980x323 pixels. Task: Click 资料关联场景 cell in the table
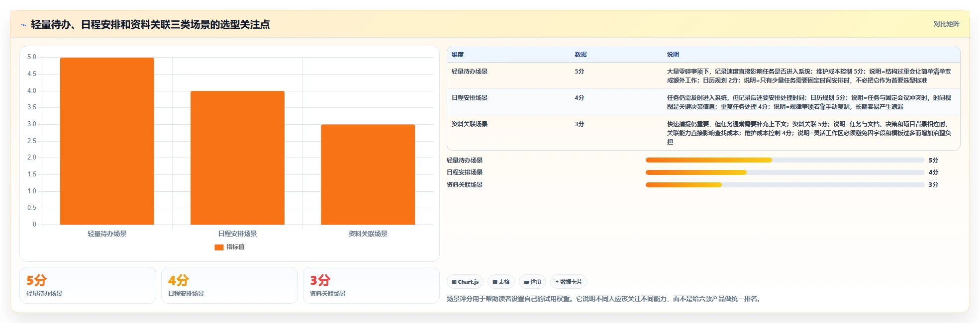pyautogui.click(x=470, y=124)
